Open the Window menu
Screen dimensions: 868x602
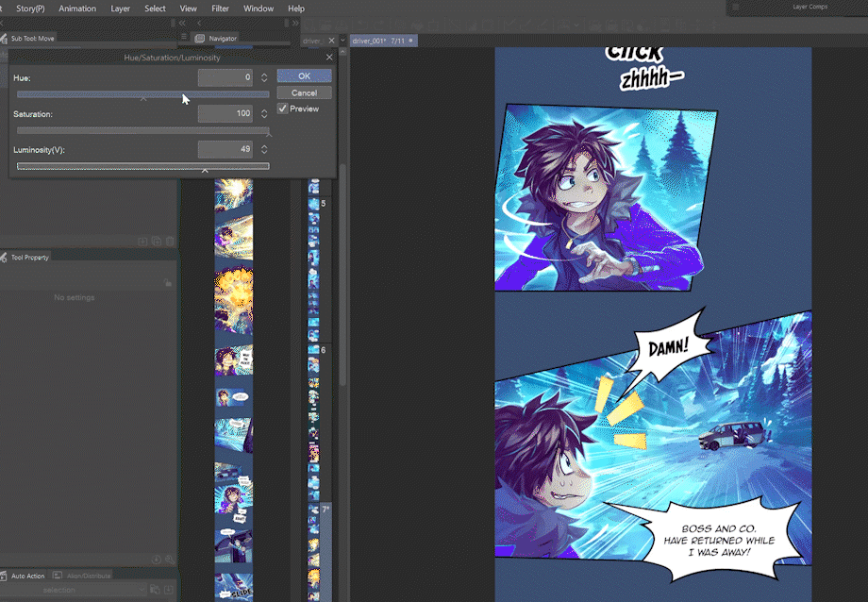coord(259,8)
